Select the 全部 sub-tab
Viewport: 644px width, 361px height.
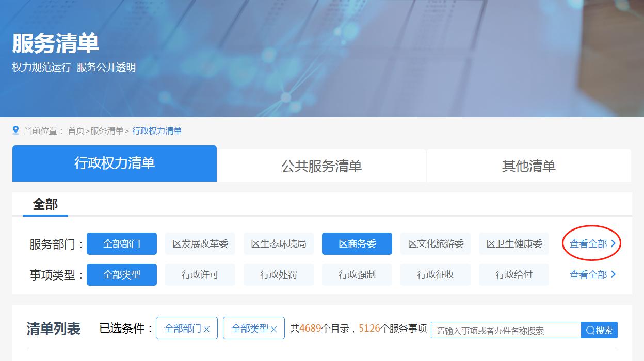pos(45,205)
